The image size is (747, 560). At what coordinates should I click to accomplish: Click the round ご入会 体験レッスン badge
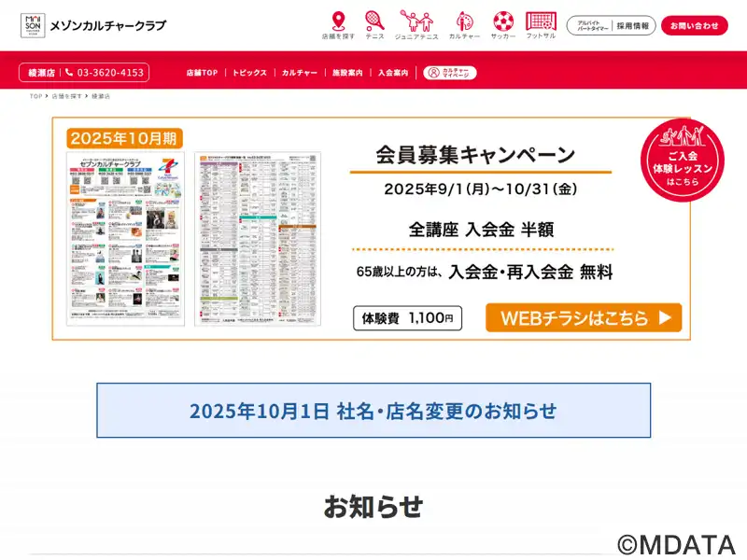pyautogui.click(x=683, y=160)
